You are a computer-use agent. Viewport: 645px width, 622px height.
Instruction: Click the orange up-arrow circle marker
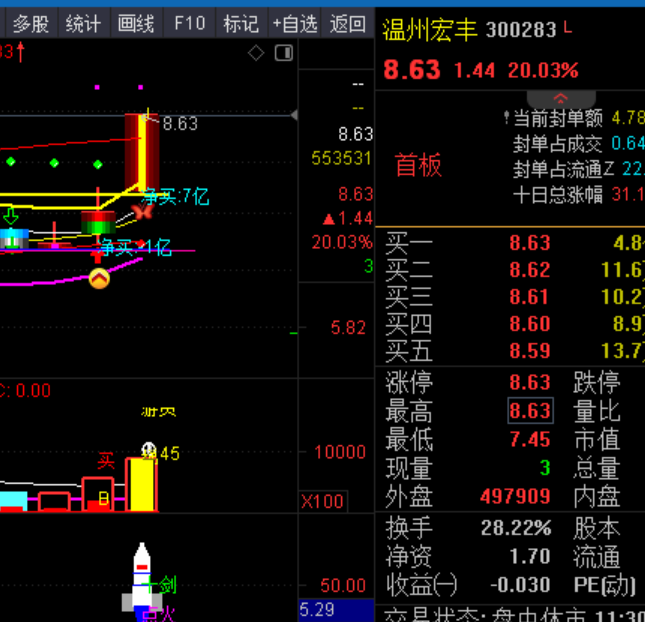click(99, 279)
